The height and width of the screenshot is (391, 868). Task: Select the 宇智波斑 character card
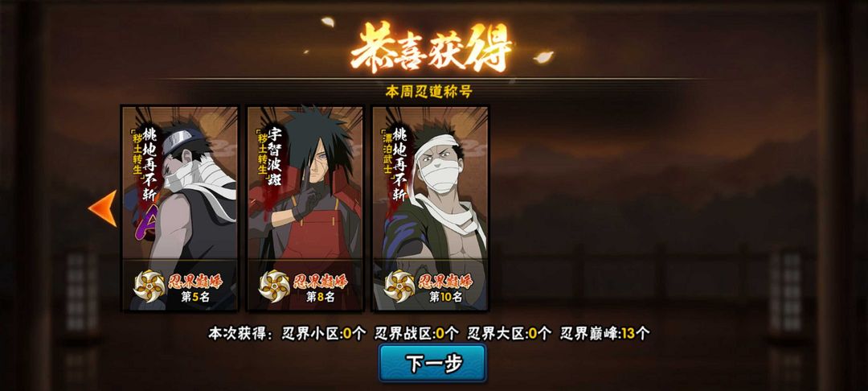click(x=305, y=208)
